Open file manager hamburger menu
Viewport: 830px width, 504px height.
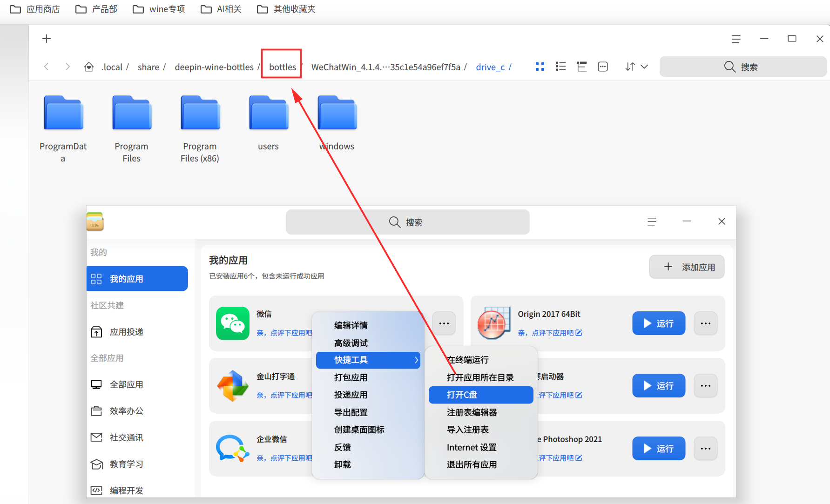point(736,39)
